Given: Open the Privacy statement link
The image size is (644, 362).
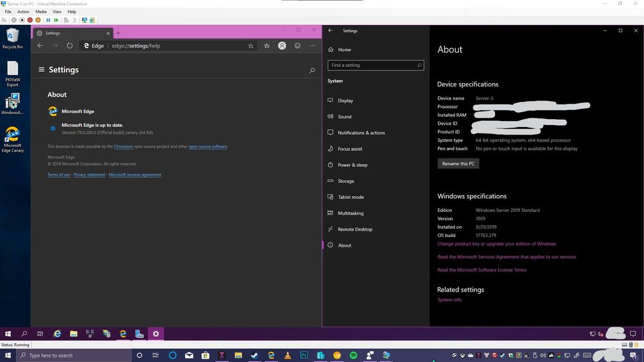Looking at the screenshot, I should [90, 175].
